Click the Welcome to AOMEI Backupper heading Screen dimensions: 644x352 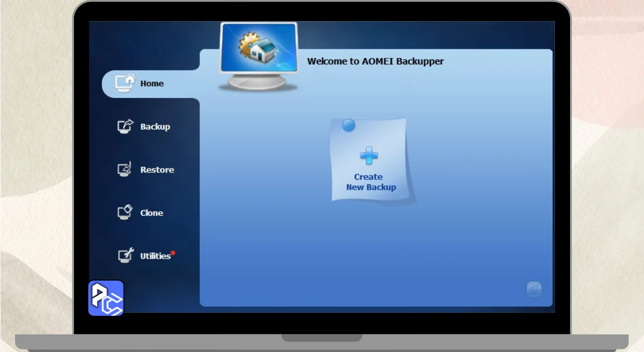pyautogui.click(x=375, y=61)
